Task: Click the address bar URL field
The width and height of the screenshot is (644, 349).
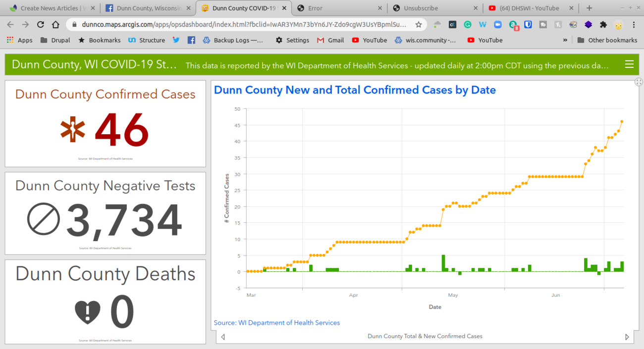Action: coord(243,25)
